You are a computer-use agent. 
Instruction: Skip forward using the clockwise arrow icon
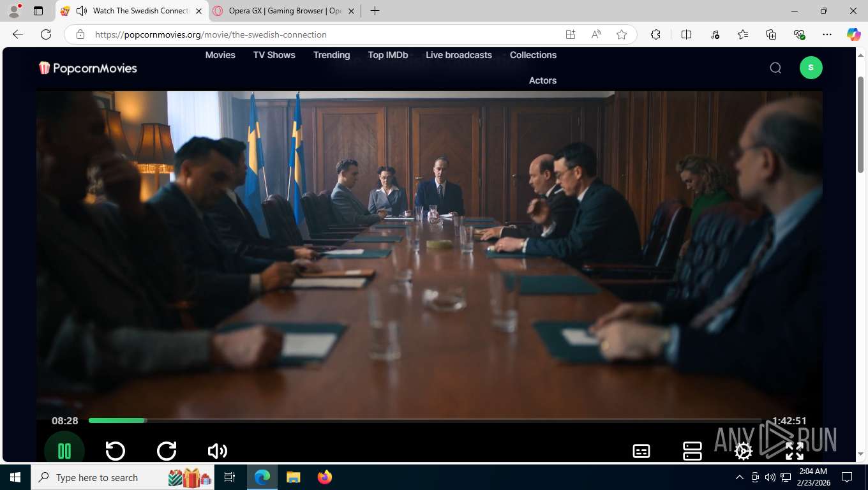pyautogui.click(x=167, y=451)
